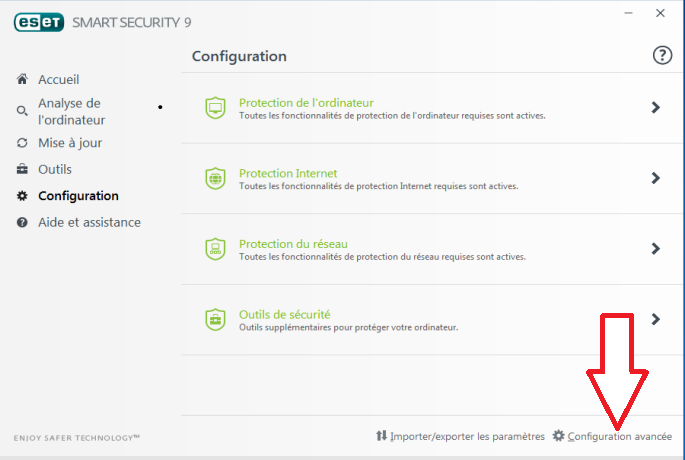
Task: Click the home icon next to Accueil
Action: [x=22, y=79]
